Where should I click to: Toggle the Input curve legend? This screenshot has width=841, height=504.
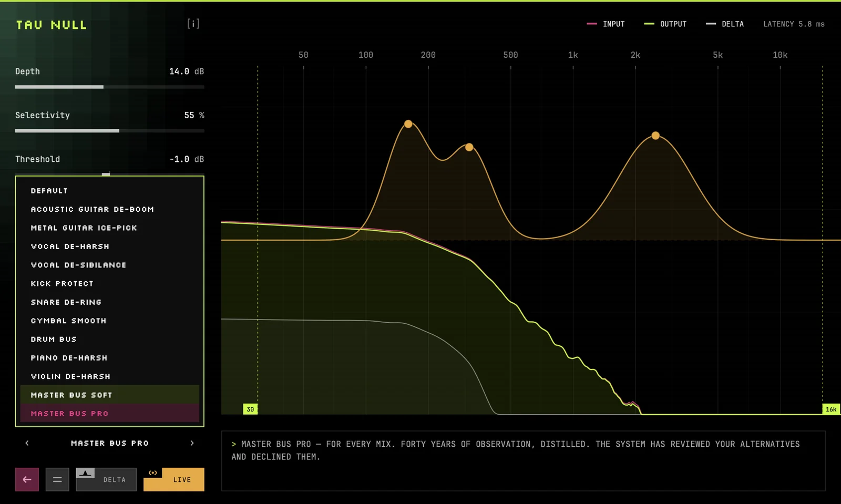606,24
